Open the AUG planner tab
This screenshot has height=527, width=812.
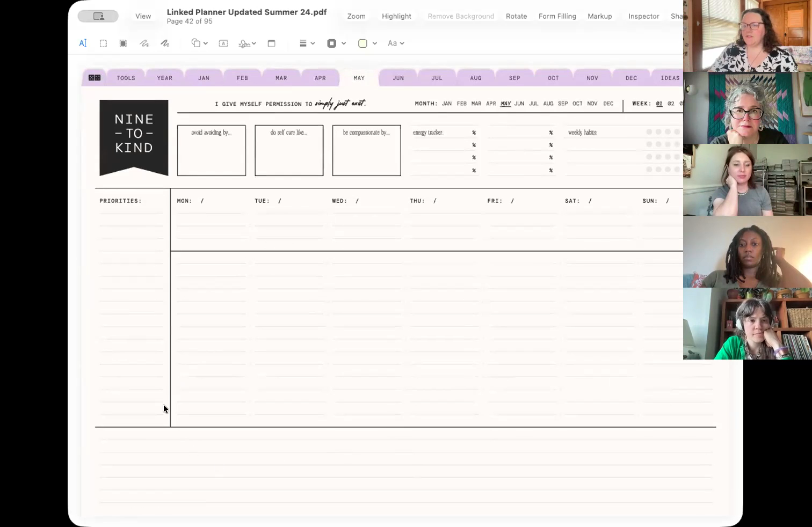(476, 78)
